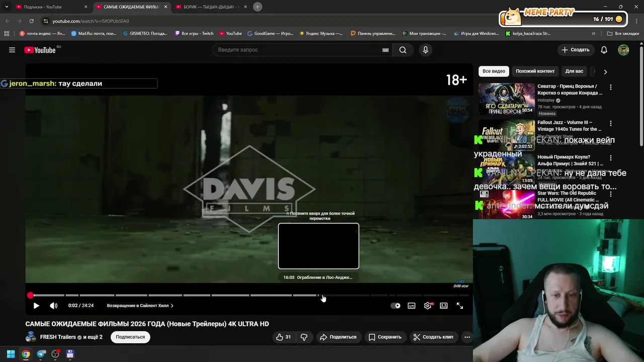Open player settings gear

(x=428, y=306)
